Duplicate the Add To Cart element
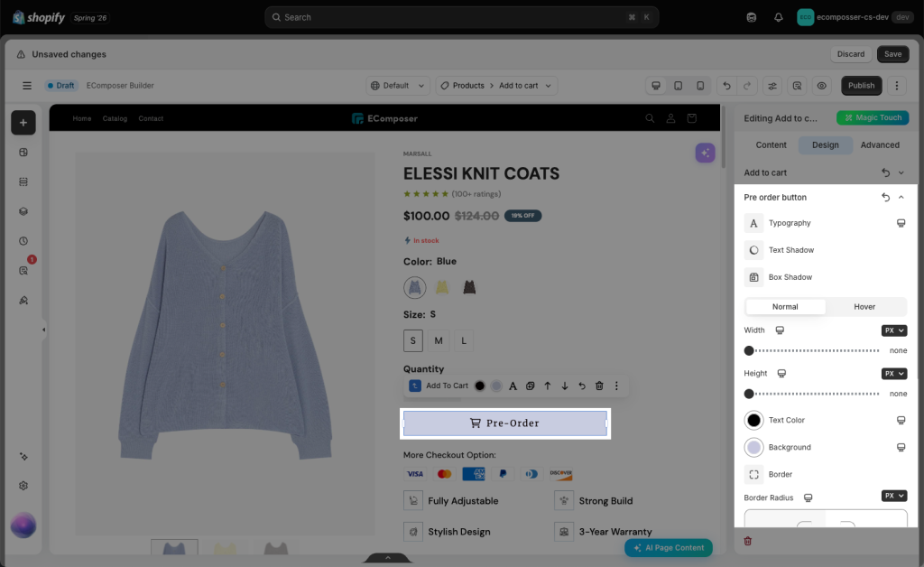Image resolution: width=924 pixels, height=567 pixels. pos(530,386)
